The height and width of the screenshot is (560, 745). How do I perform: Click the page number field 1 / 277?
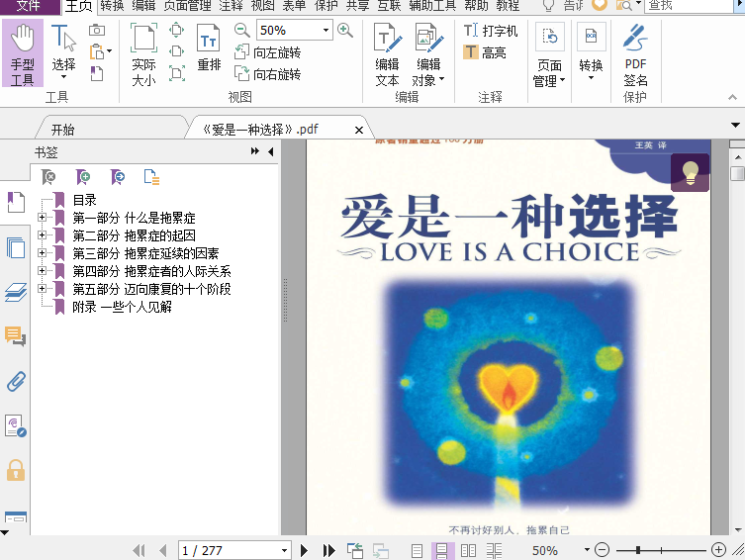(233, 550)
